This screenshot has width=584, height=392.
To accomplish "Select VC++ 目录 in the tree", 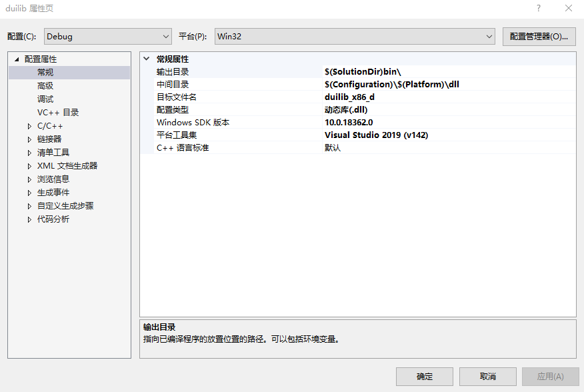I will click(58, 113).
